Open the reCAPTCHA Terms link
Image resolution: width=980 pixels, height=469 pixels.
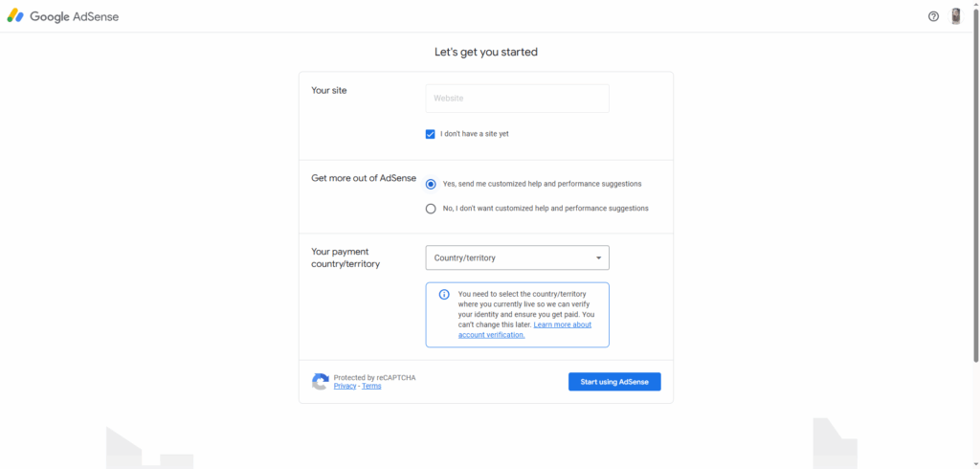(x=371, y=387)
